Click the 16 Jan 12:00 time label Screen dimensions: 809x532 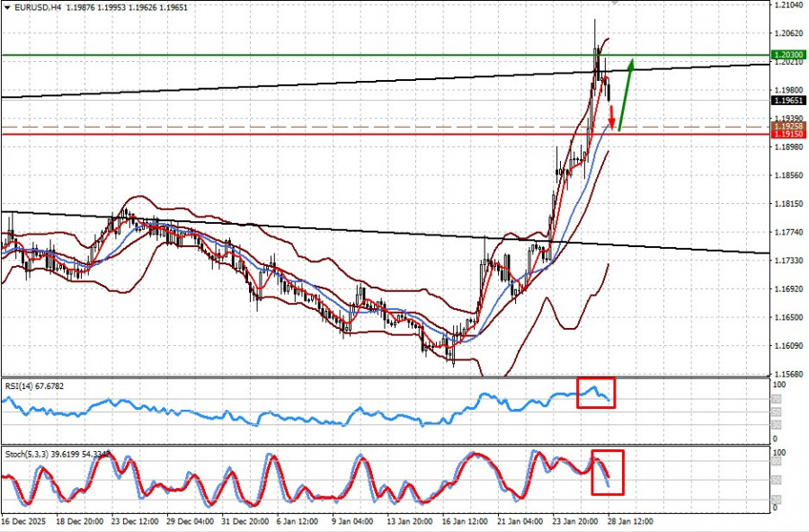(x=466, y=521)
